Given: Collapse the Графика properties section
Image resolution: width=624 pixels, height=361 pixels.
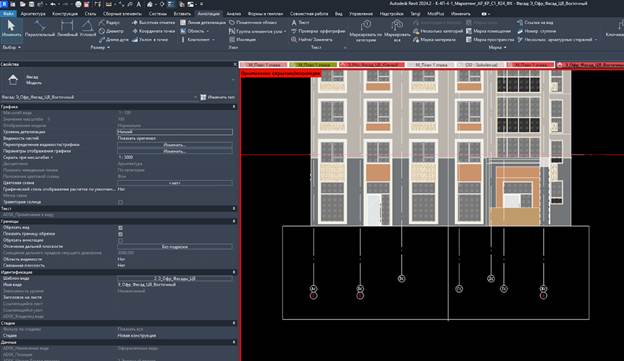Looking at the screenshot, I should (x=234, y=107).
